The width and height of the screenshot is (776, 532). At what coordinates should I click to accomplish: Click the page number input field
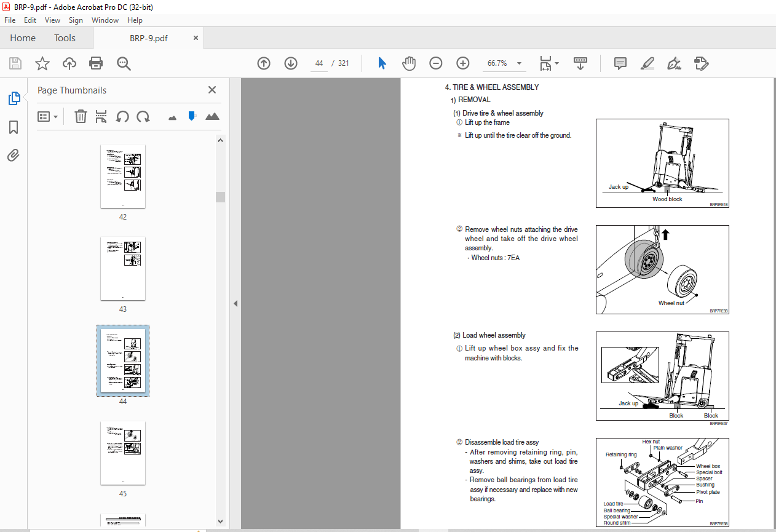[x=319, y=63]
